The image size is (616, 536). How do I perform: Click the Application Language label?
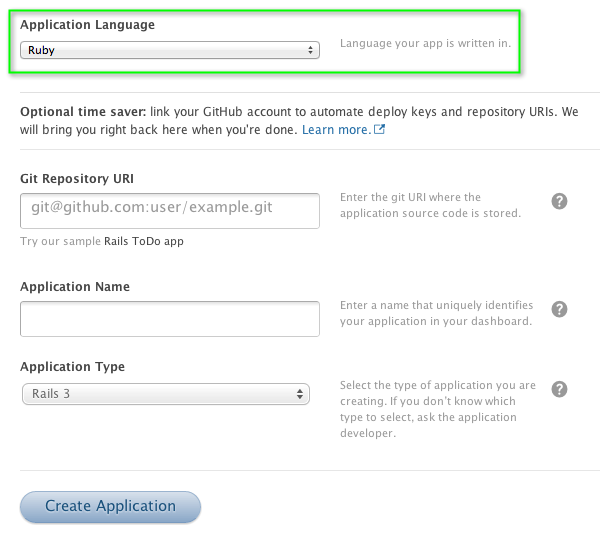click(87, 23)
